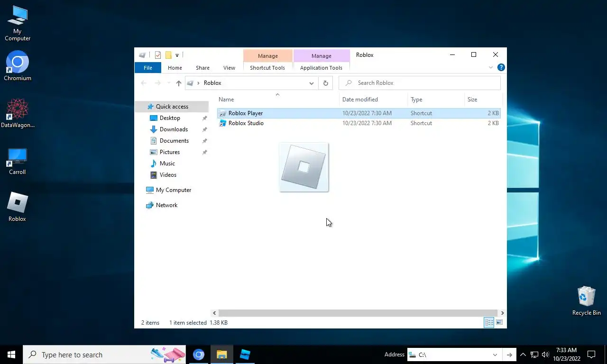Screen dimensions: 607x364
Task: Click the Roblox breadcrumb in address bar
Action: [x=212, y=83]
